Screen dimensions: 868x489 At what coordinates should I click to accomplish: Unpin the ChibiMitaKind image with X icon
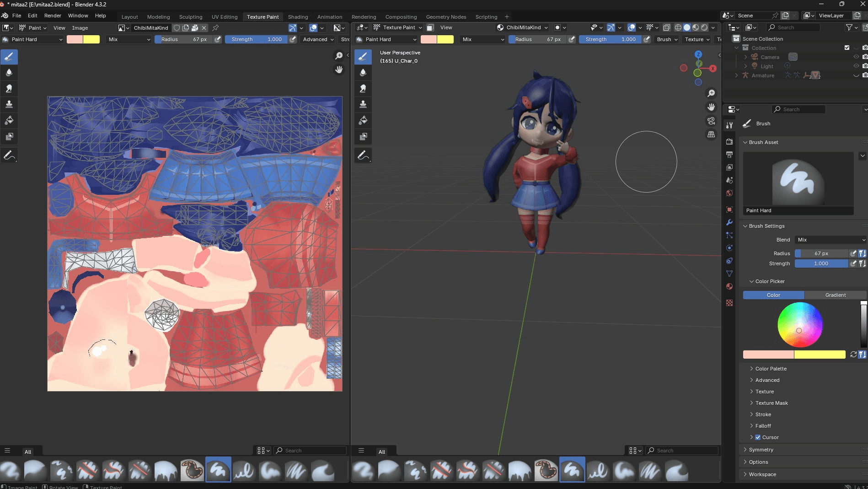tap(204, 28)
